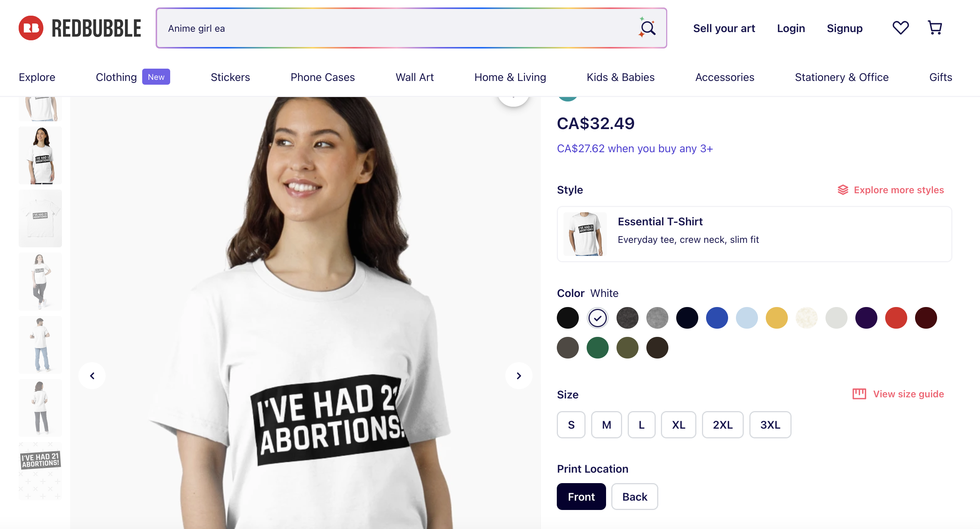Open the shopping cart icon
Image resolution: width=980 pixels, height=529 pixels.
click(935, 28)
